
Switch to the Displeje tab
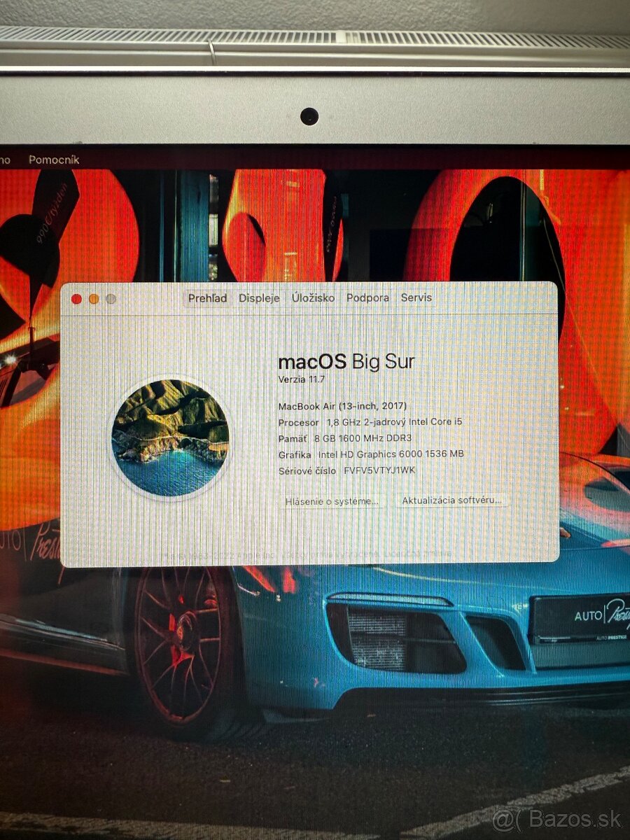click(259, 297)
